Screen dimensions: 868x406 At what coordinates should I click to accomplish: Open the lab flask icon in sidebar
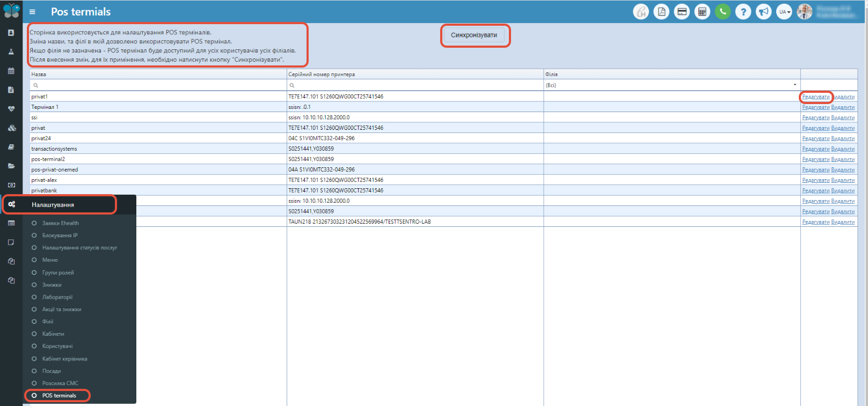click(11, 52)
